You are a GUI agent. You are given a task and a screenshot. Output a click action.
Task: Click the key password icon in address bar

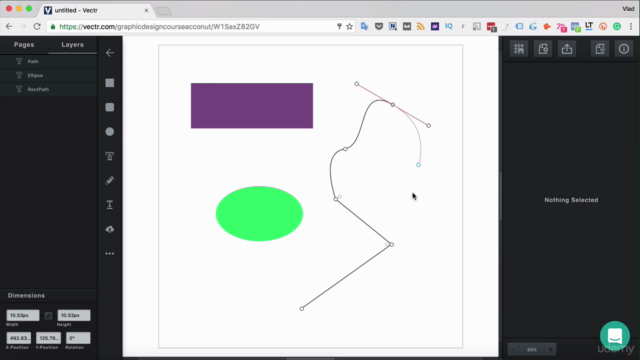coord(339,27)
